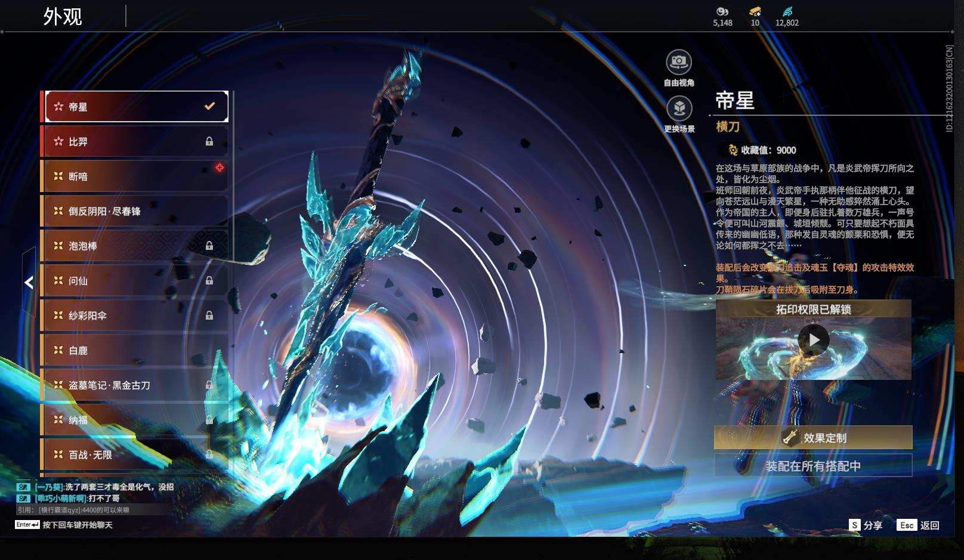964x560 pixels.
Task: Click the 拓印权限已解锁 banner
Action: pos(813,309)
